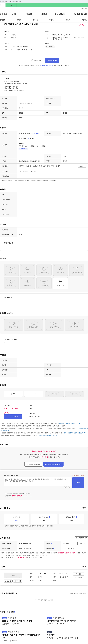Click the 채용정보 이력 button
This screenshot has width=88, height=644.
tap(79, 578)
